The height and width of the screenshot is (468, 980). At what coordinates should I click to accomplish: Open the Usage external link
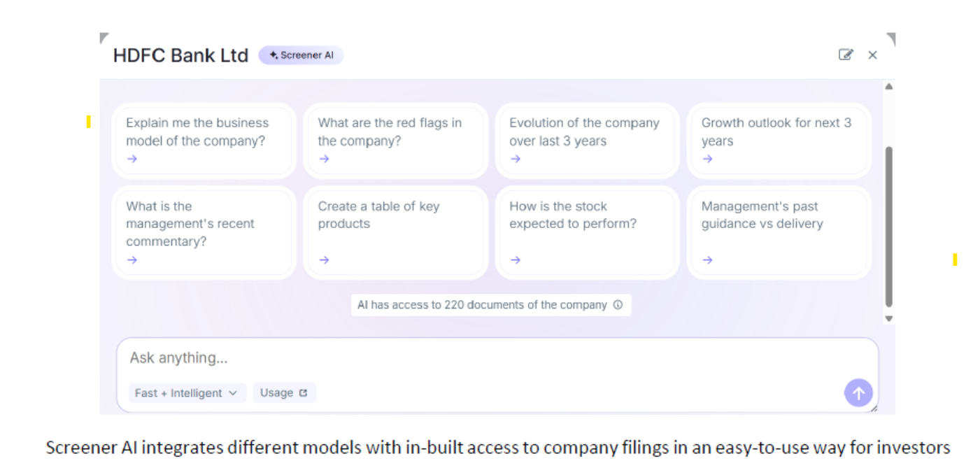[284, 393]
